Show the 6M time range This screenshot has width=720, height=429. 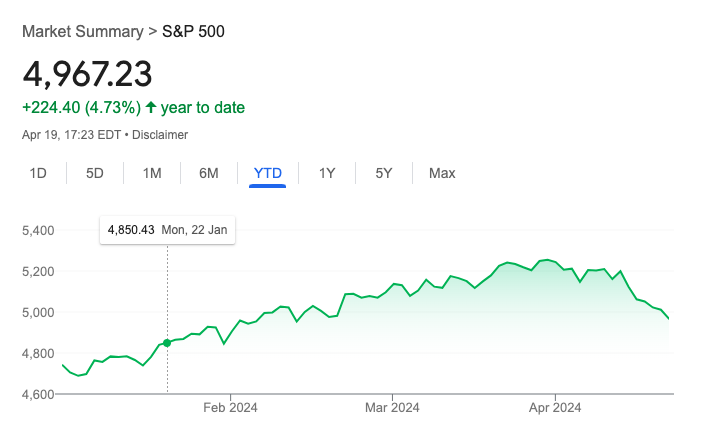(x=208, y=173)
